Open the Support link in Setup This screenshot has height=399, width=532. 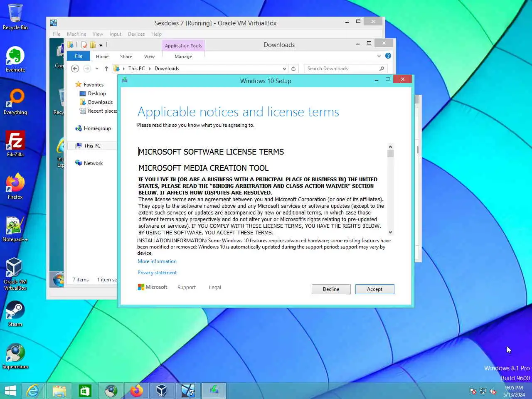187,288
